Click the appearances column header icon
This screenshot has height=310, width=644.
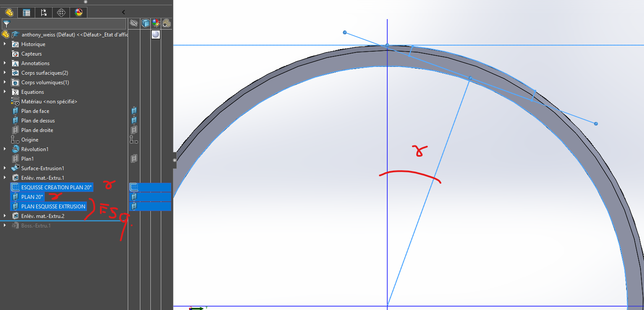(156, 23)
